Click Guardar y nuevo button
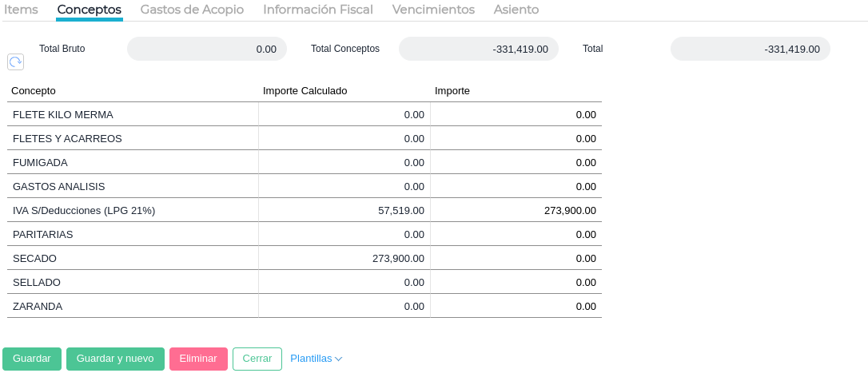Viewport: 868px width, 373px height. (x=115, y=359)
